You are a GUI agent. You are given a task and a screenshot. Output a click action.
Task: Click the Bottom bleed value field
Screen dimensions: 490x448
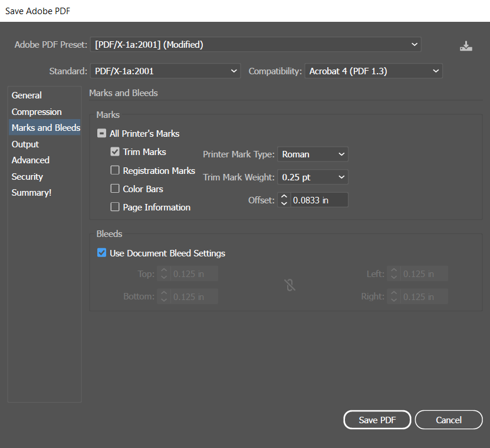point(194,297)
